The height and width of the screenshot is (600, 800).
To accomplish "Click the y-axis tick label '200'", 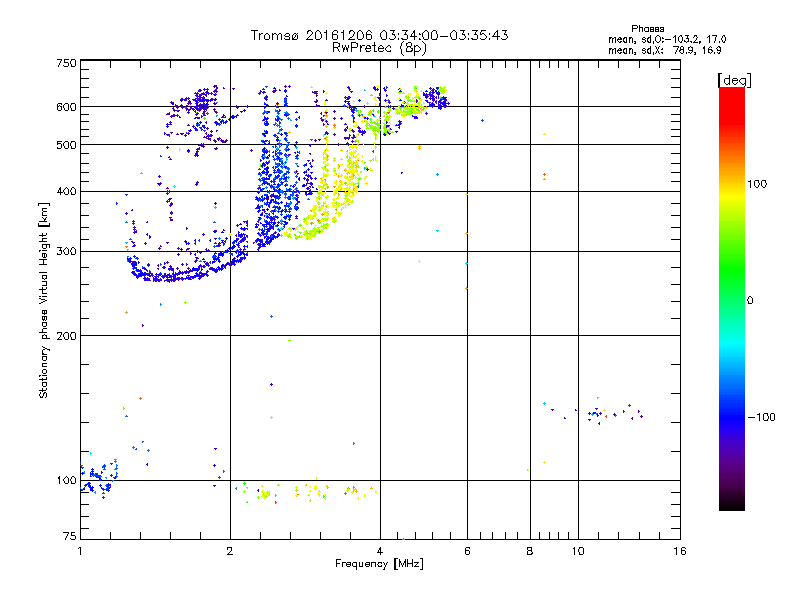I will (x=66, y=336).
